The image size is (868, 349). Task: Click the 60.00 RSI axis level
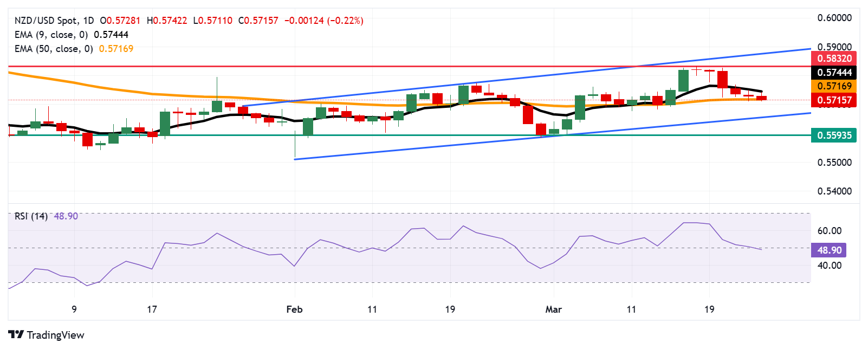[829, 231]
